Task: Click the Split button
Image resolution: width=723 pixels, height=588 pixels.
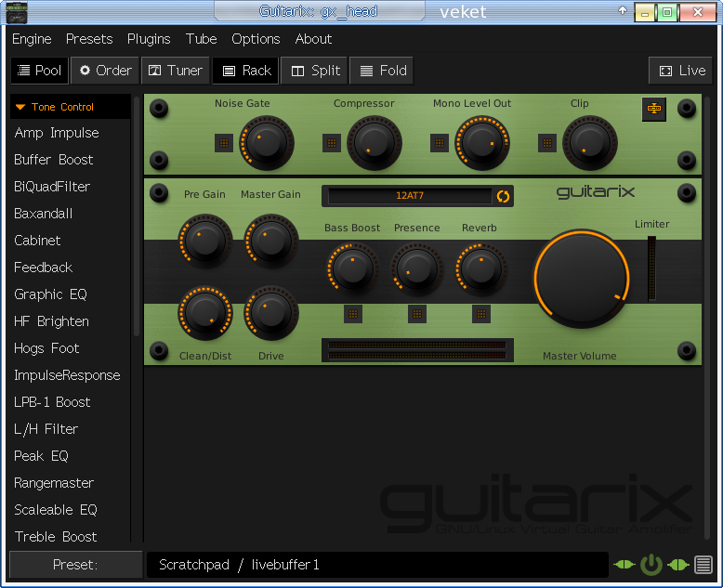Action: [314, 71]
